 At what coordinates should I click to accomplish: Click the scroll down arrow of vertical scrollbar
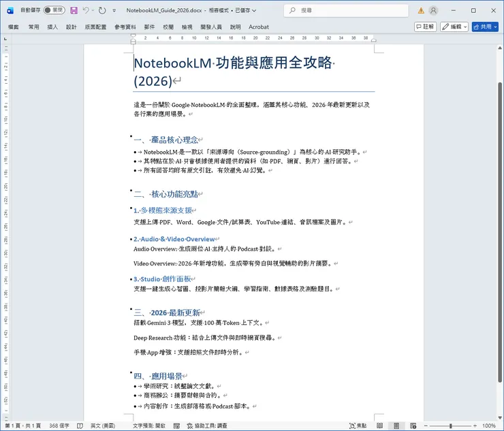[x=500, y=418]
